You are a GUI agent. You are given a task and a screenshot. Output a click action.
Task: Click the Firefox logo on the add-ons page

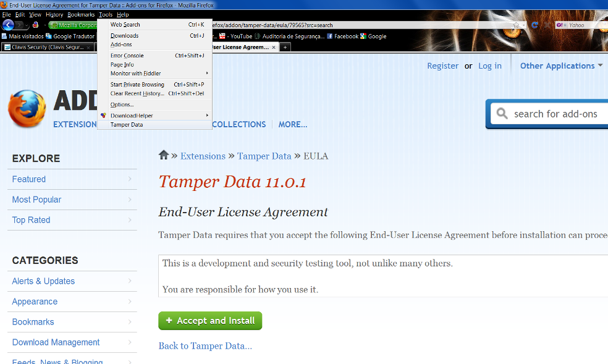pos(27,109)
